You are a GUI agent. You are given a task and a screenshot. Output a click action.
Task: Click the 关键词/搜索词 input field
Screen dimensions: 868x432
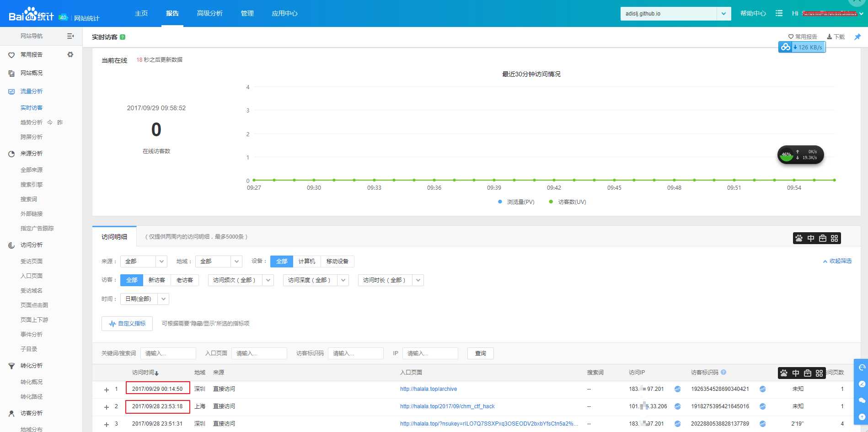click(168, 353)
